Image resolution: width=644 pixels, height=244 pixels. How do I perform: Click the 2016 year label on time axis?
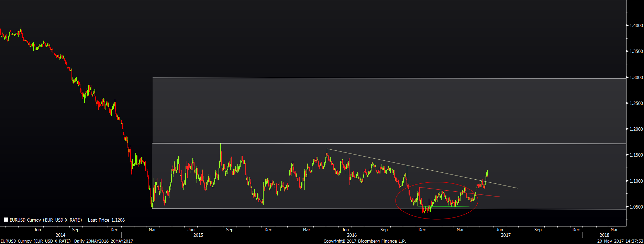(352, 235)
